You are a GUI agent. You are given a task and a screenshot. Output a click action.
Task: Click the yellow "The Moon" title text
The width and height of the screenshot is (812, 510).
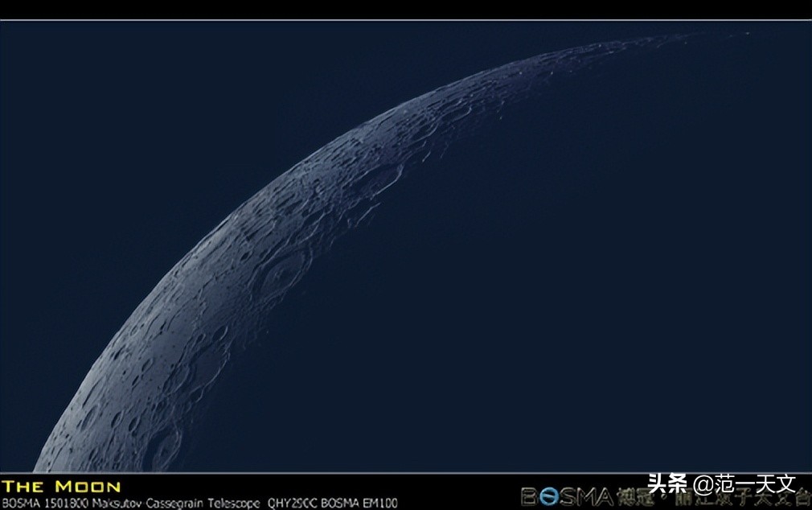pos(61,487)
